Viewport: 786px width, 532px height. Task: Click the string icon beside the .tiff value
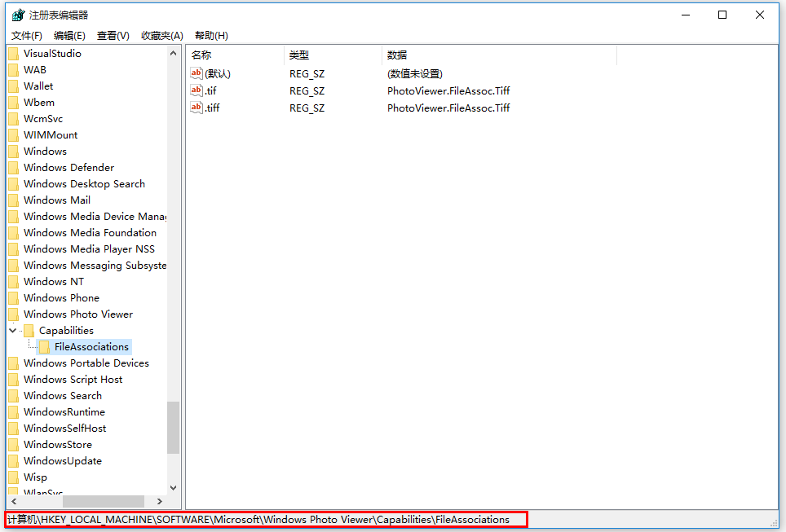(196, 108)
